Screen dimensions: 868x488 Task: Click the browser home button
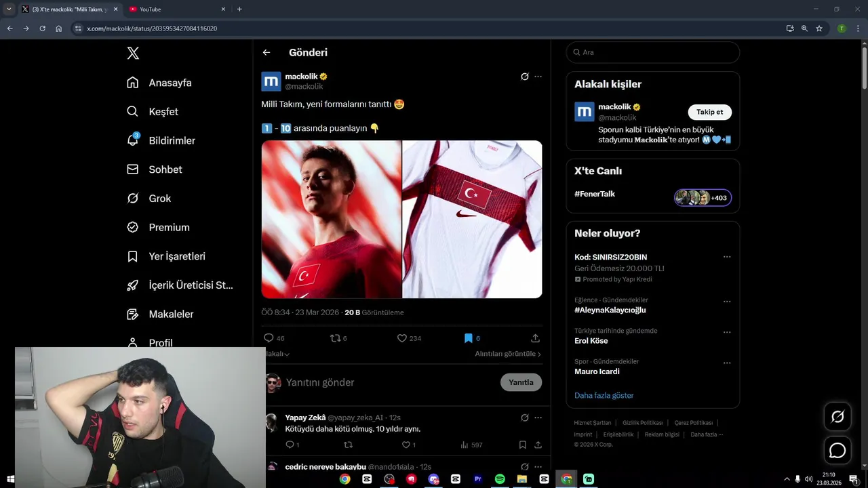[58, 28]
